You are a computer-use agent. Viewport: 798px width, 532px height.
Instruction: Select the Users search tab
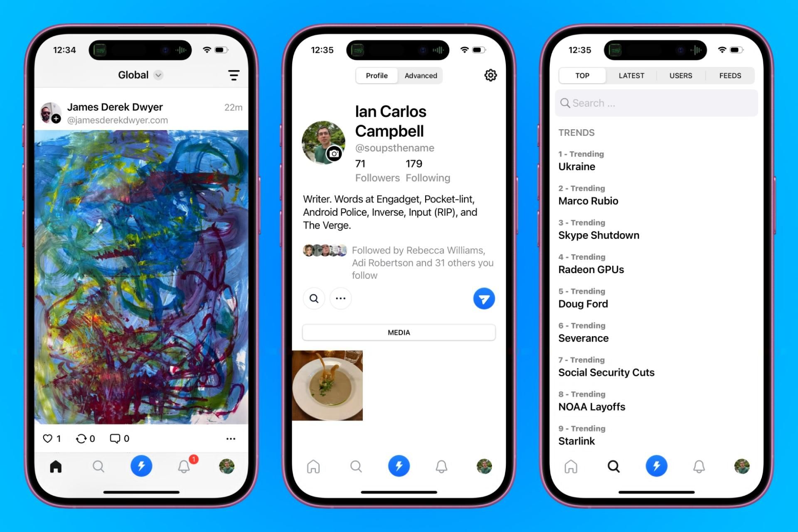pyautogui.click(x=680, y=75)
